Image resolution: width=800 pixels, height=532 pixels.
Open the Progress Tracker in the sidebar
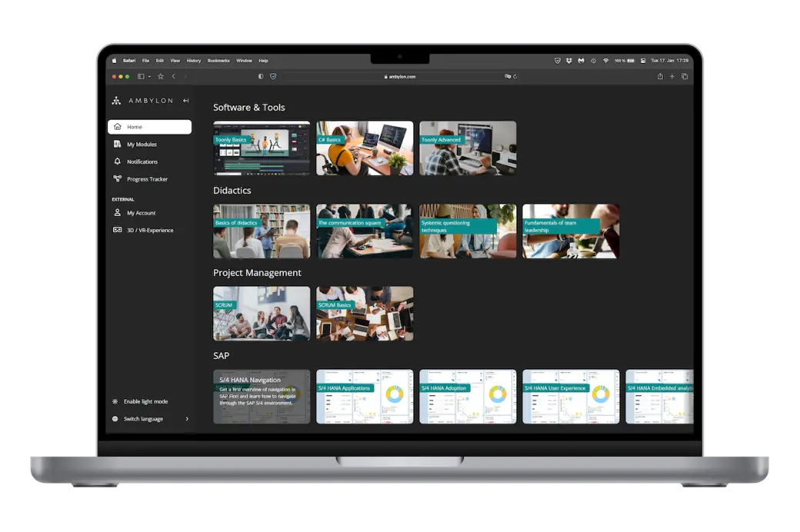click(x=147, y=179)
